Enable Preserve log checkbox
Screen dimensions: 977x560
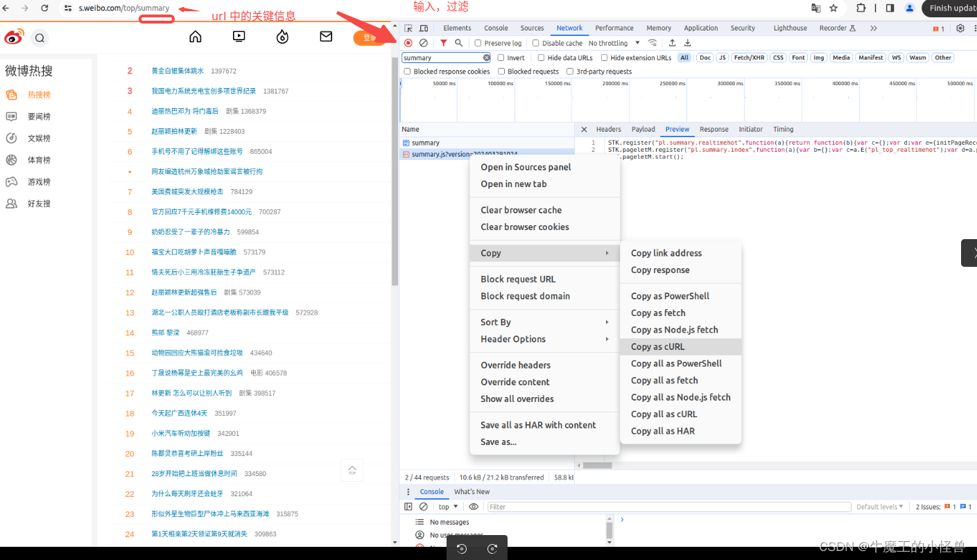point(478,43)
